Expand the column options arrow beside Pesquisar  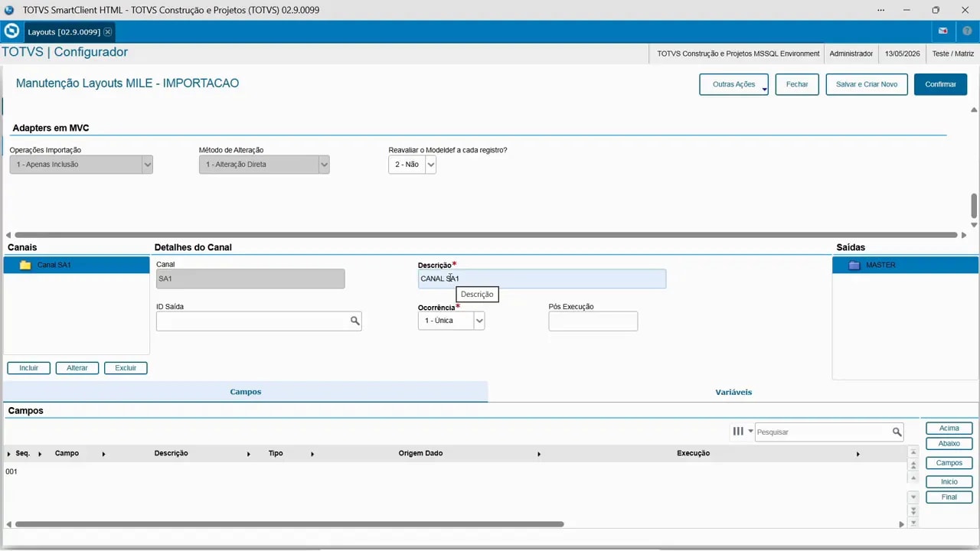[750, 432]
